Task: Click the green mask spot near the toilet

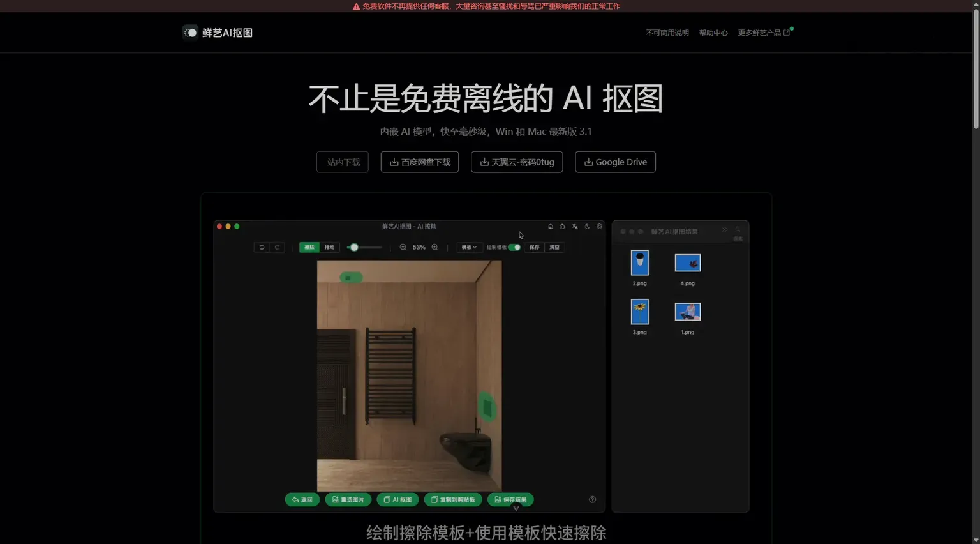Action: (487, 406)
